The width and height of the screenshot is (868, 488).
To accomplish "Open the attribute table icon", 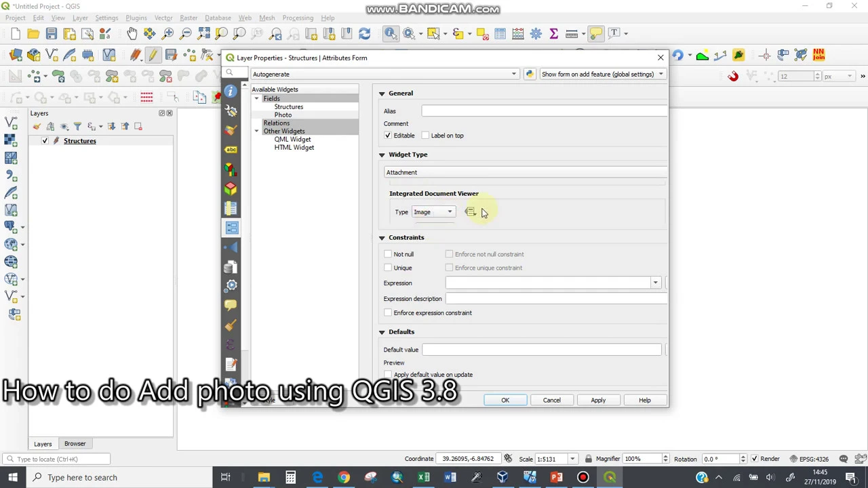I will tap(500, 33).
